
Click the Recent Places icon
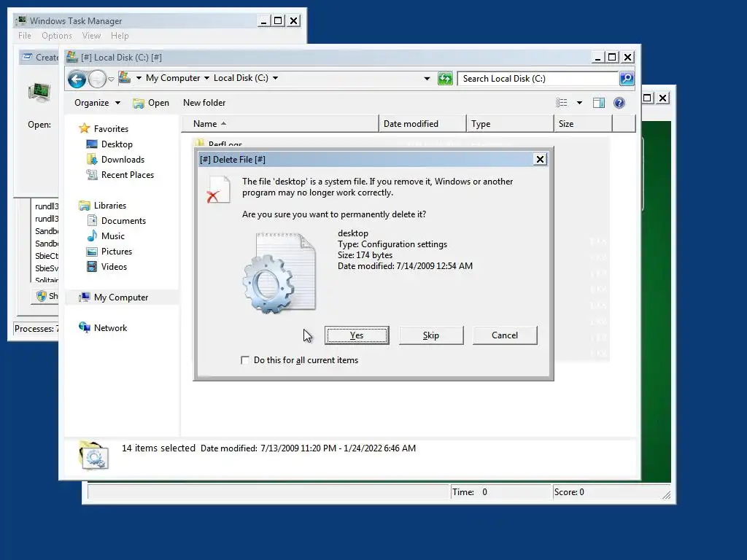point(92,175)
